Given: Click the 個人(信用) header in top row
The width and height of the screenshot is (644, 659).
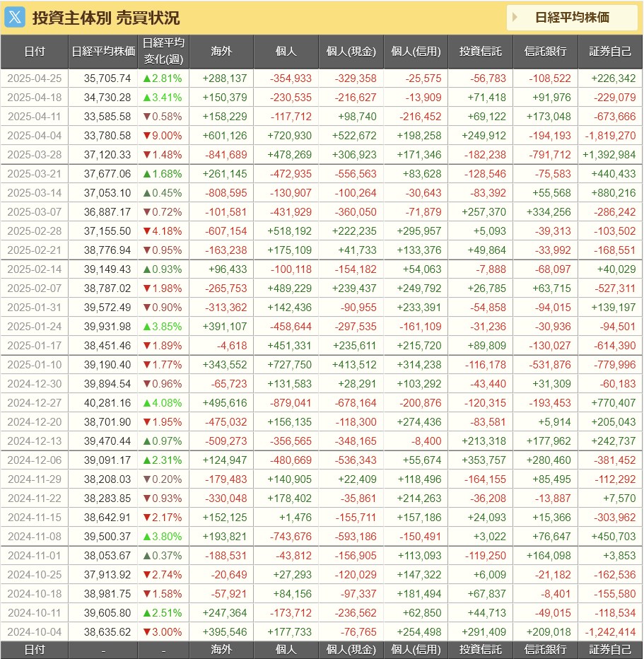Looking at the screenshot, I should pyautogui.click(x=416, y=52).
